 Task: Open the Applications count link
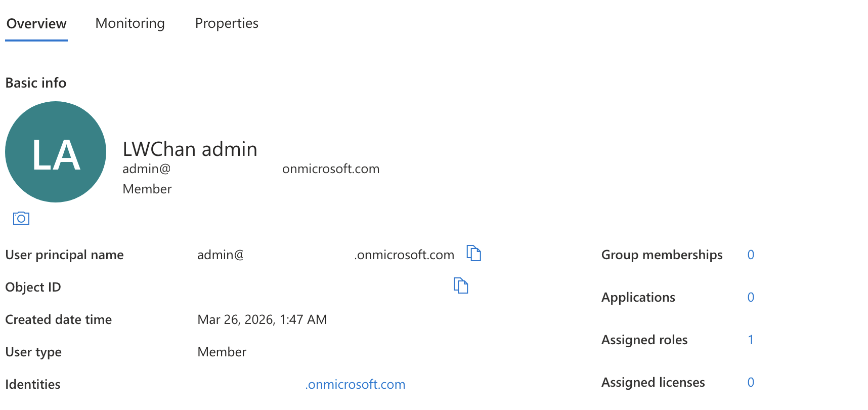click(x=751, y=297)
